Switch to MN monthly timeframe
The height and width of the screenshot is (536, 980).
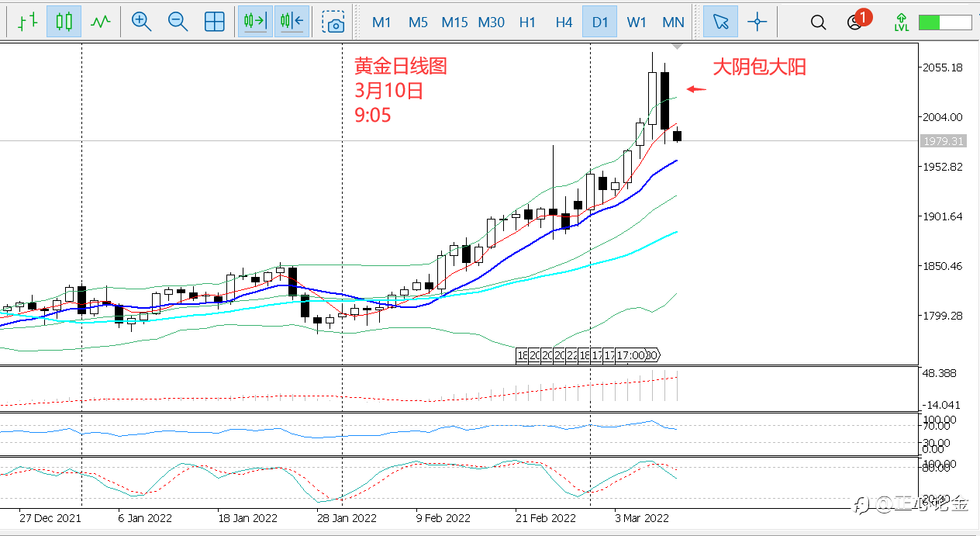[x=673, y=22]
